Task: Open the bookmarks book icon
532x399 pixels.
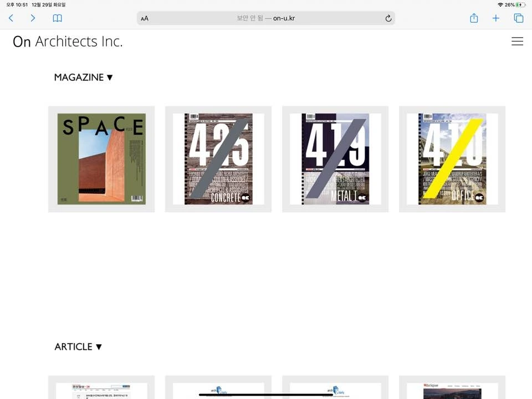Action: click(57, 18)
